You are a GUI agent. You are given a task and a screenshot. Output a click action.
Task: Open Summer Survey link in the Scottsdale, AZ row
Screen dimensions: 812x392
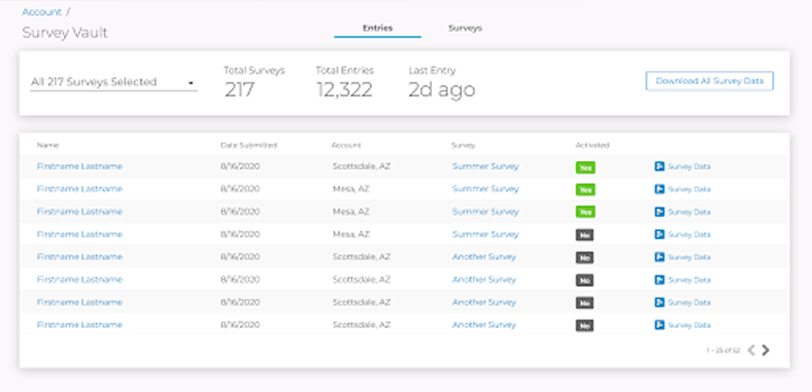(x=485, y=166)
